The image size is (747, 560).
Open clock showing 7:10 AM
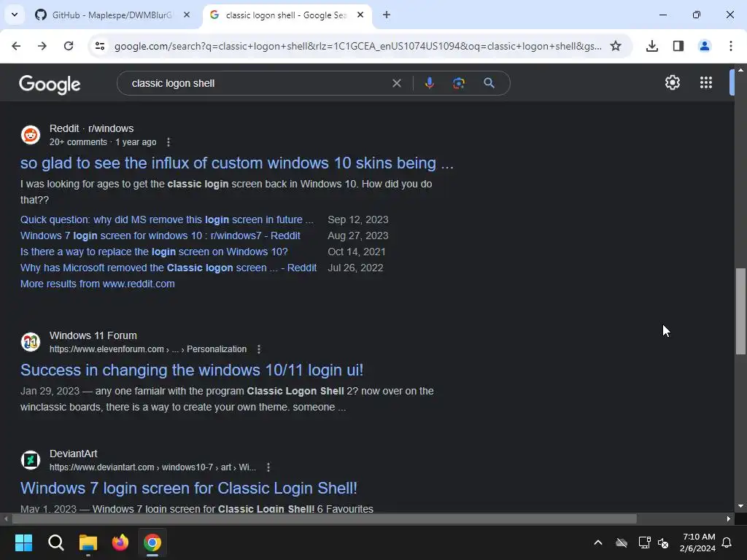coord(697,542)
